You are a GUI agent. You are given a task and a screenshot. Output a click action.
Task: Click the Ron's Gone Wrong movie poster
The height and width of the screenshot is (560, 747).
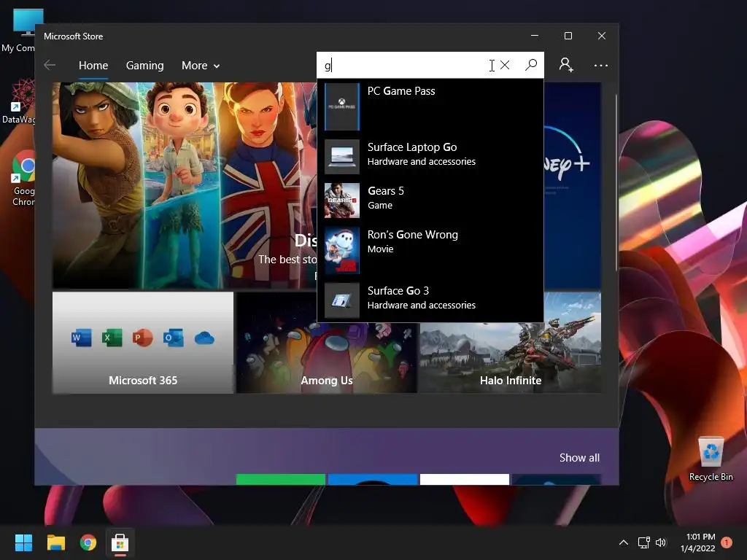tap(342, 251)
